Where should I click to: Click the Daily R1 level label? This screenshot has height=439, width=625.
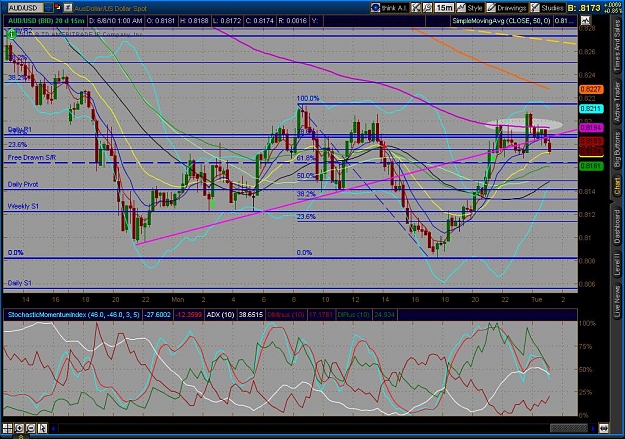[x=20, y=130]
